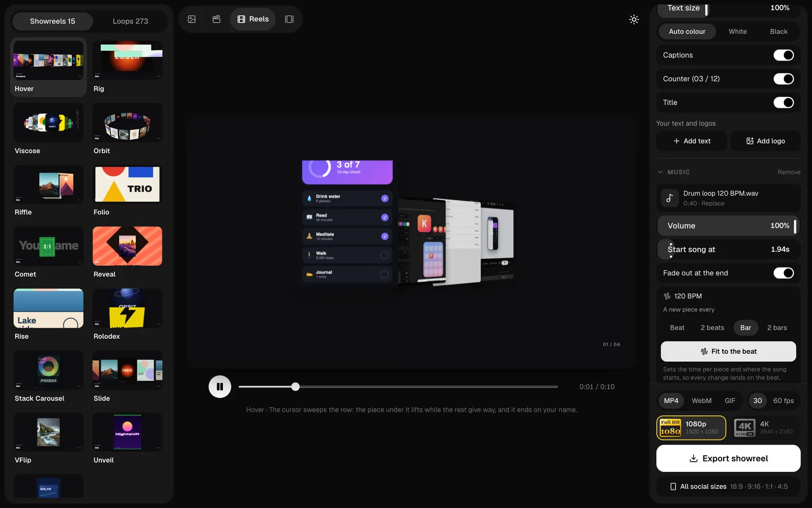Viewport: 812px width, 508px height.
Task: Remove the music track via Remove link
Action: coord(789,172)
